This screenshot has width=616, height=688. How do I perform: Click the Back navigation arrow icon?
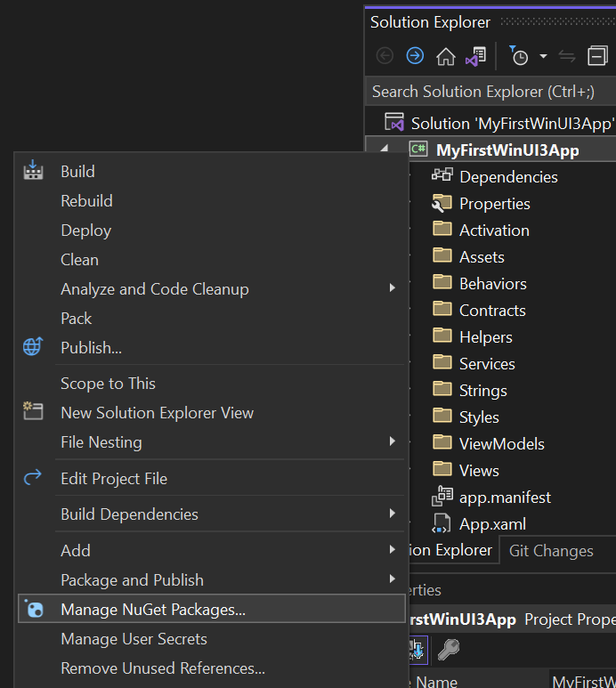385,56
